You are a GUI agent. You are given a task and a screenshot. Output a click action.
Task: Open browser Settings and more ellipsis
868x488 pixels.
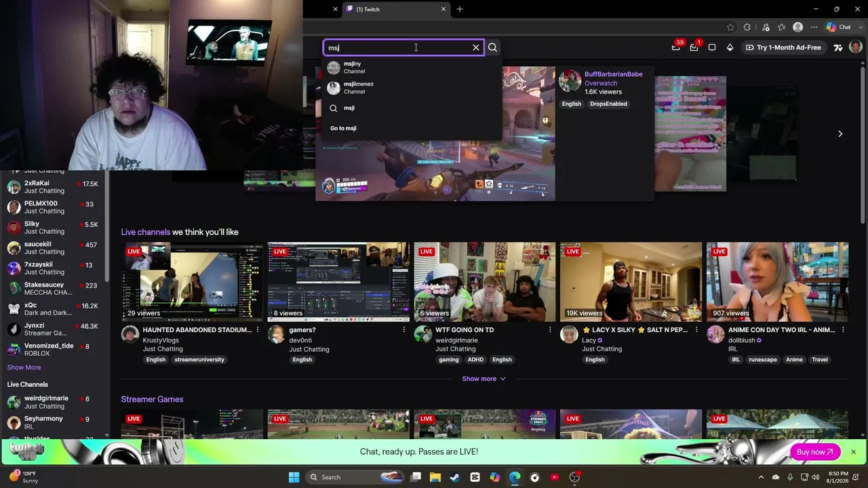(814, 27)
